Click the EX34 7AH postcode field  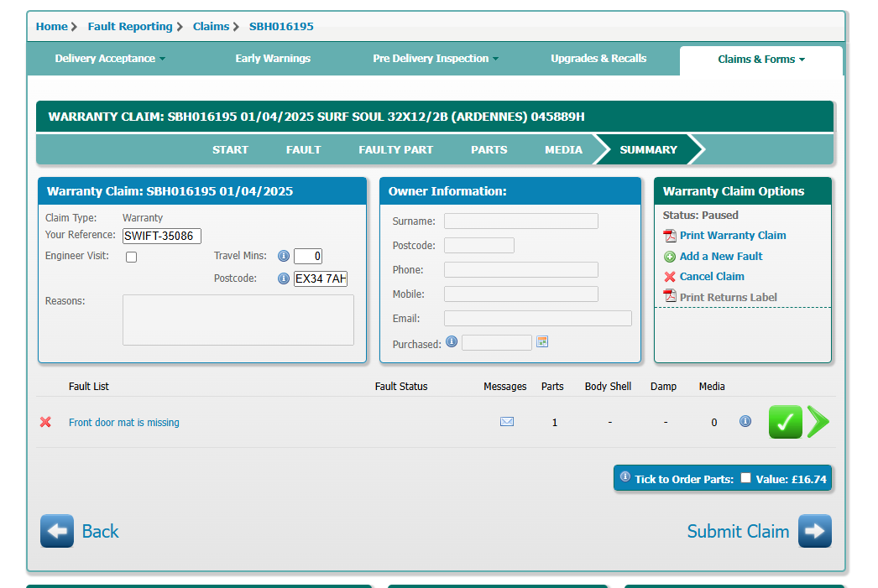coord(321,278)
